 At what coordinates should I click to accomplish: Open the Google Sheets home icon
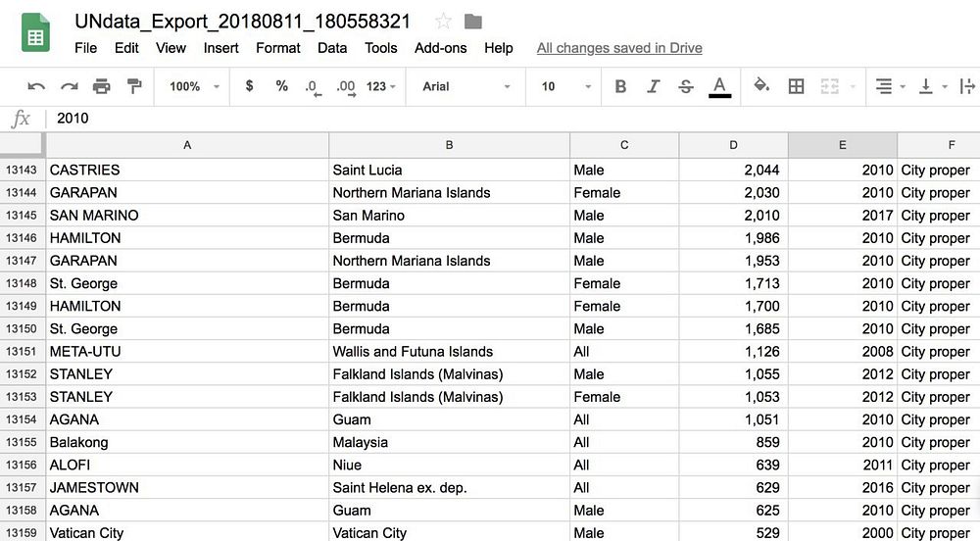[35, 32]
